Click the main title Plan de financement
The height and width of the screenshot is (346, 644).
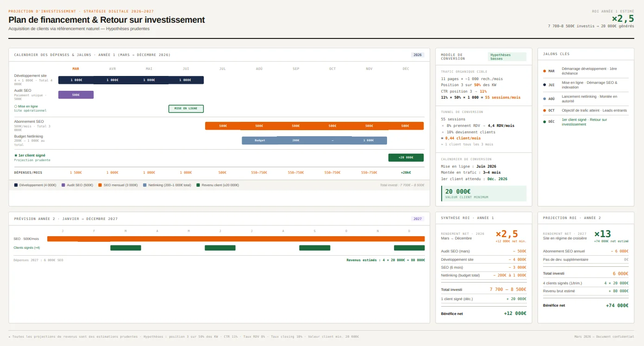pyautogui.click(x=106, y=20)
